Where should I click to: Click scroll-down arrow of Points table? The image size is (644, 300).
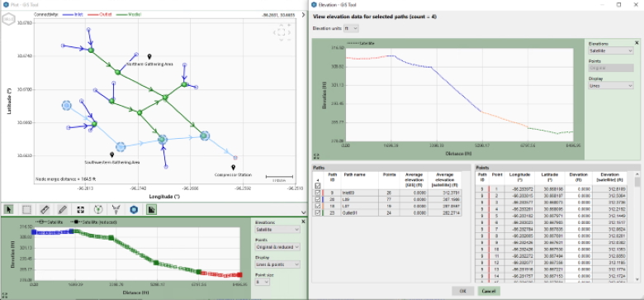[637, 280]
